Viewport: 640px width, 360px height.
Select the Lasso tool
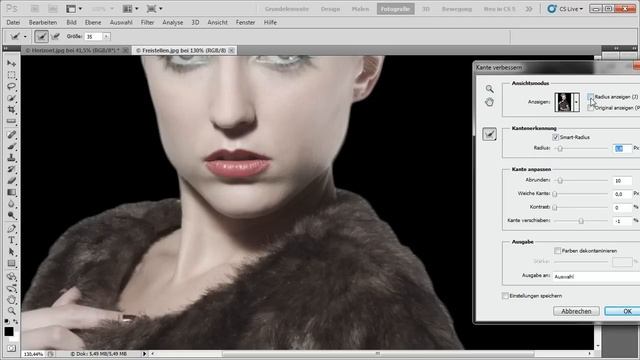tap(11, 87)
